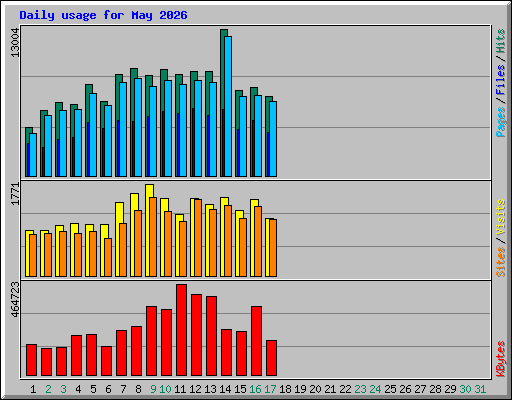Click the "Daily usage for May 2026" title
The image size is (512, 400).
103,15
